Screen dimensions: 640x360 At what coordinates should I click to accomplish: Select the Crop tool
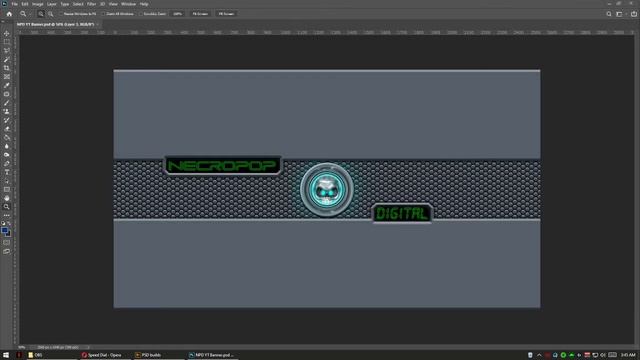(x=7, y=68)
